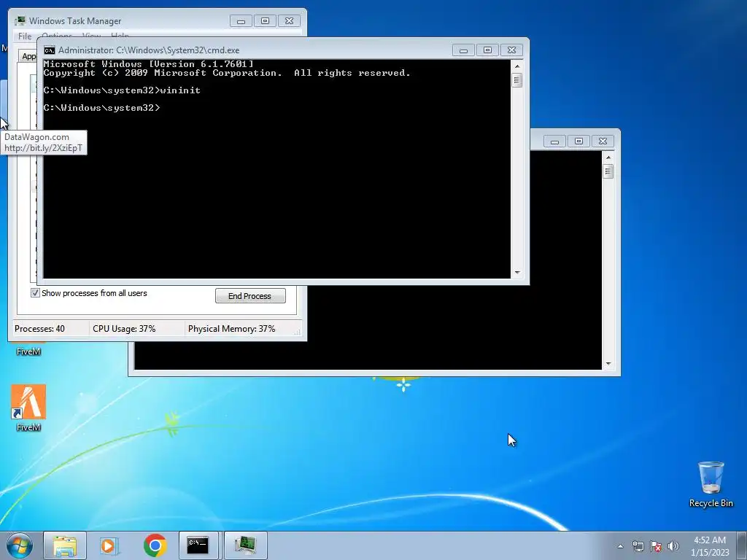Image resolution: width=747 pixels, height=560 pixels.
Task: Minimize the Administrator cmd.exe window
Action: 463,50
